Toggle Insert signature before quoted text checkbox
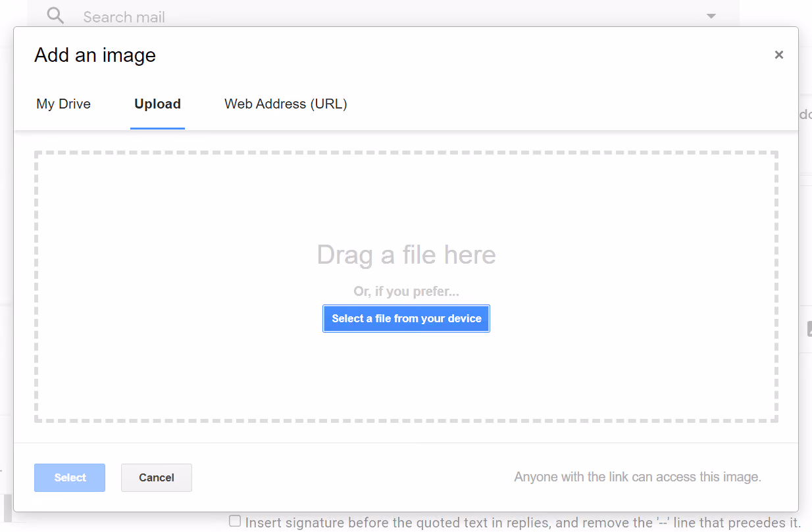The width and height of the screenshot is (812, 532). point(235,521)
